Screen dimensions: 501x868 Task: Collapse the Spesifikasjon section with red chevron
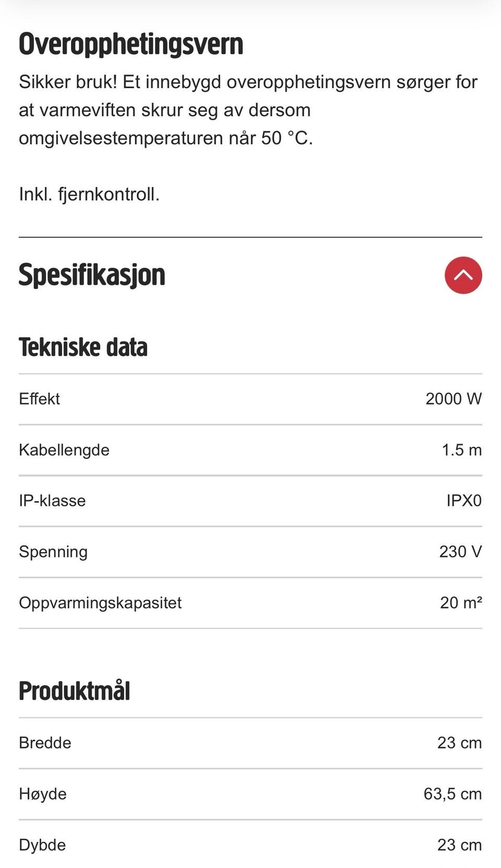463,275
